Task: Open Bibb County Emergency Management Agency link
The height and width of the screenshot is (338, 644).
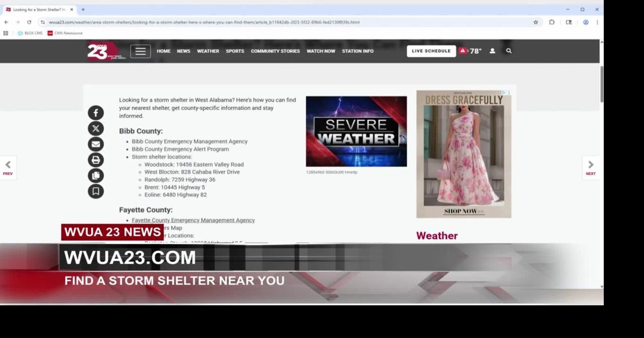Action: pos(190,142)
